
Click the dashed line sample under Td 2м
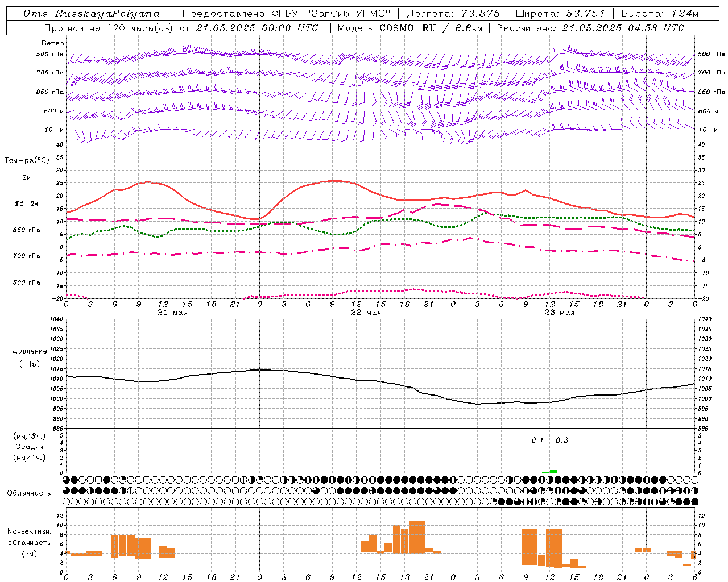tap(26, 210)
